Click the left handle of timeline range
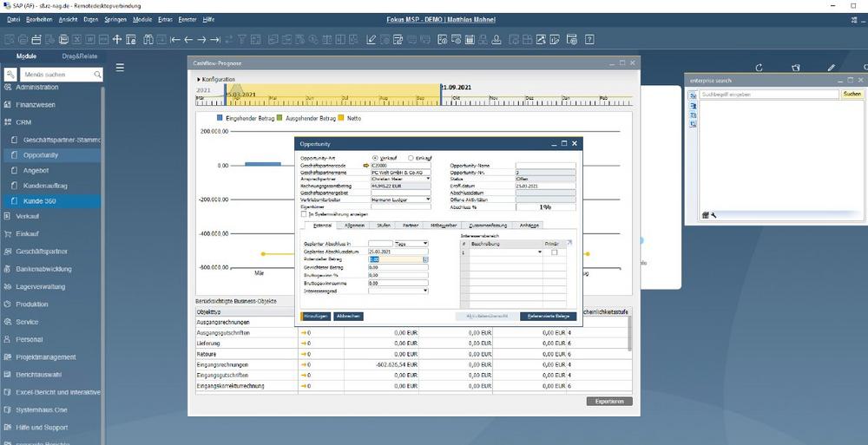Screen dimensions: 868x445 (x=226, y=94)
